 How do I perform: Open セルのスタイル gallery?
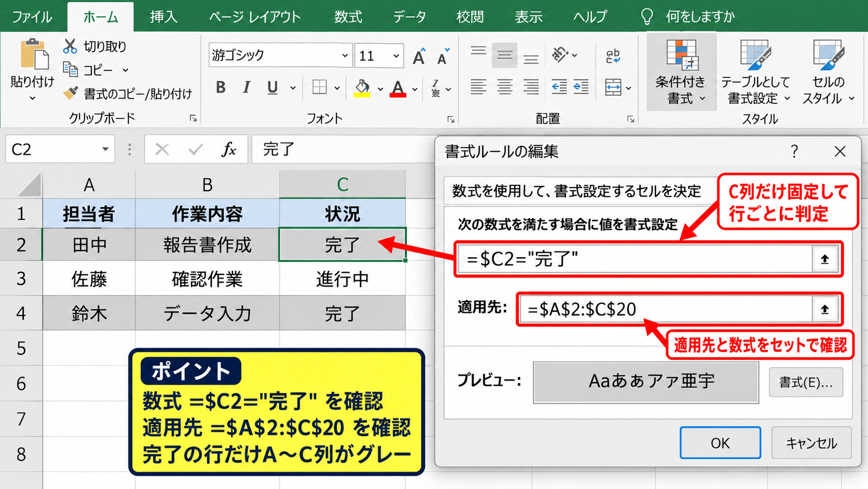coord(829,72)
